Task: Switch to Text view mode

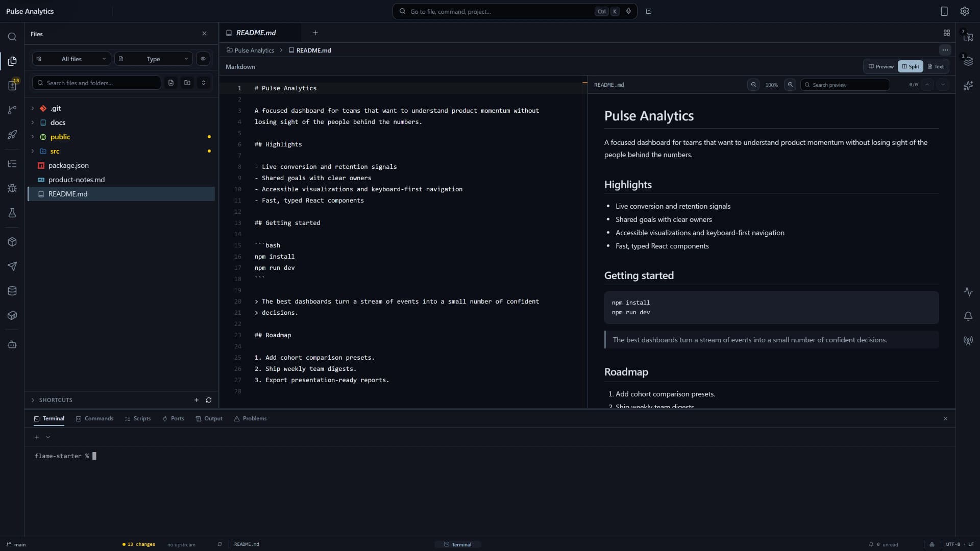Action: [936, 66]
